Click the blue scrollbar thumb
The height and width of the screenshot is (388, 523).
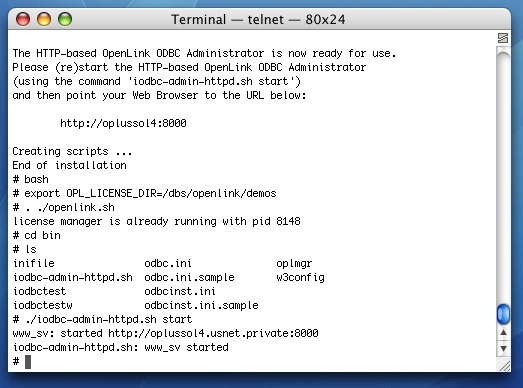503,314
